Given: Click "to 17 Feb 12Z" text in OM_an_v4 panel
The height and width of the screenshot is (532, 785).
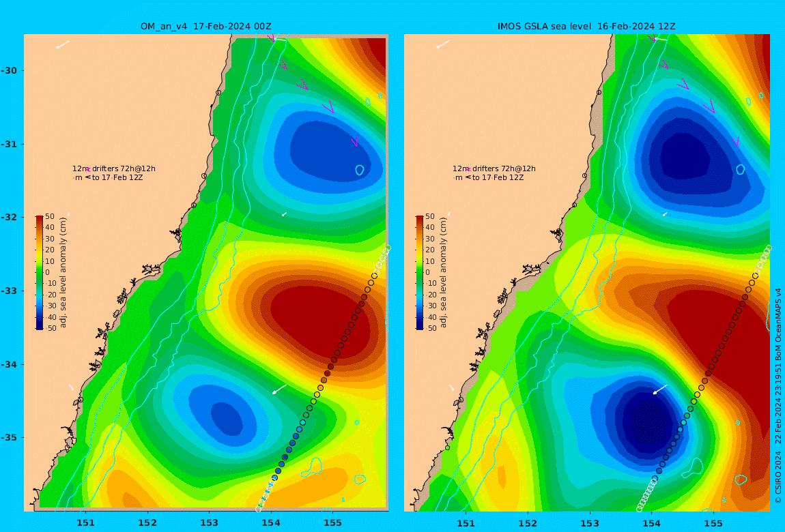Looking at the screenshot, I should click(x=117, y=177).
